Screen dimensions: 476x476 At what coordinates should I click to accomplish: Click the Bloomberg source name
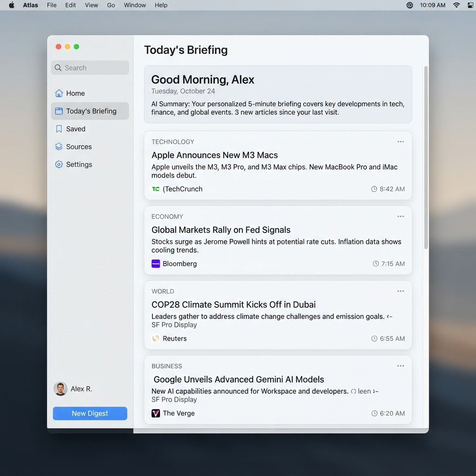[180, 264]
